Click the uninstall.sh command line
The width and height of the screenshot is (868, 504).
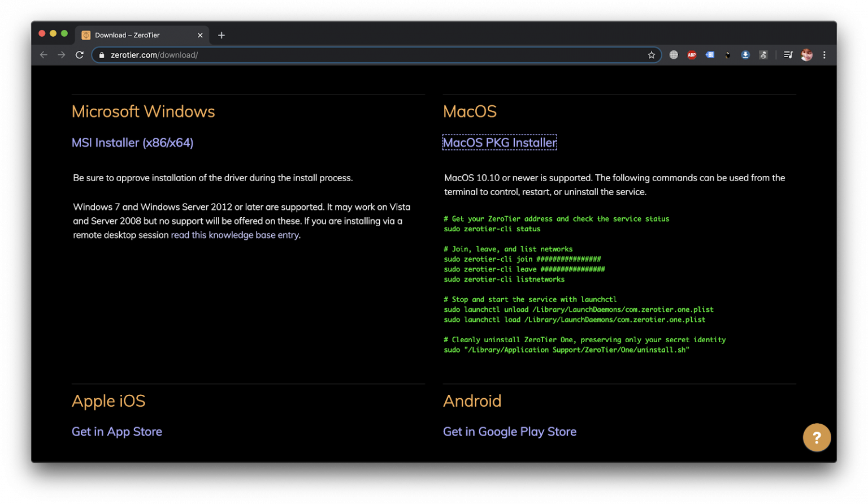[567, 350]
